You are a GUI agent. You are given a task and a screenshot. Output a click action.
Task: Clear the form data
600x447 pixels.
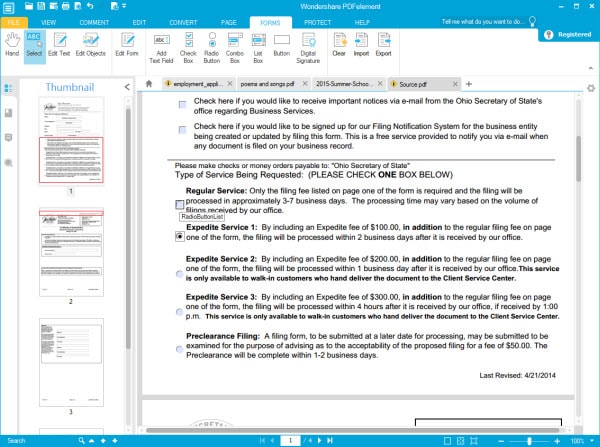point(339,45)
